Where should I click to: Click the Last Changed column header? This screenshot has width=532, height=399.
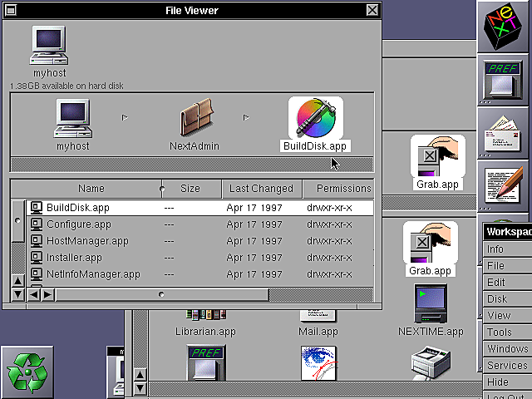[x=262, y=189]
